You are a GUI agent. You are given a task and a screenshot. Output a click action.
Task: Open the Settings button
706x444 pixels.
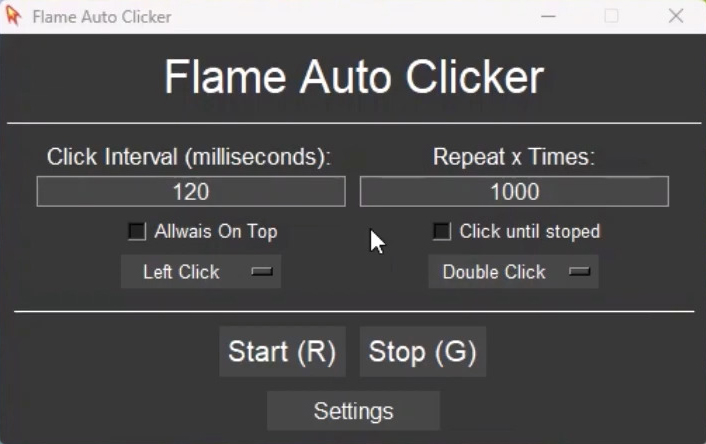(353, 411)
